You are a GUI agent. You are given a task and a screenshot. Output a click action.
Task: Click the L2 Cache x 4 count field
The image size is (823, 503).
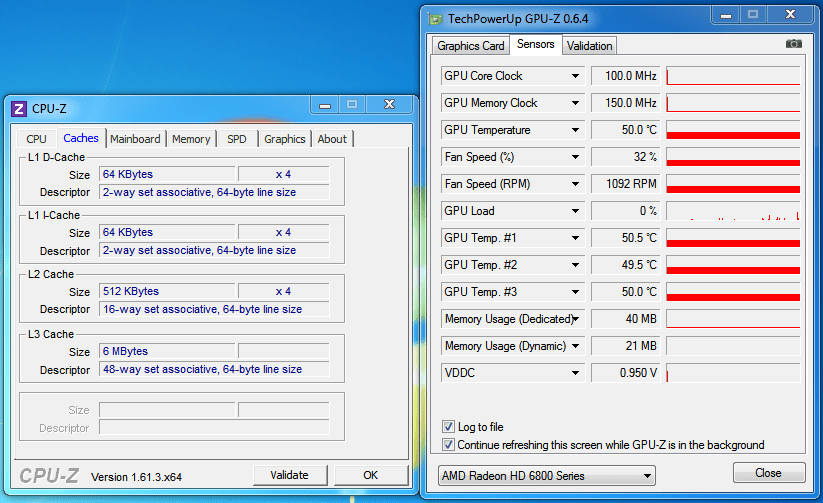[283, 291]
